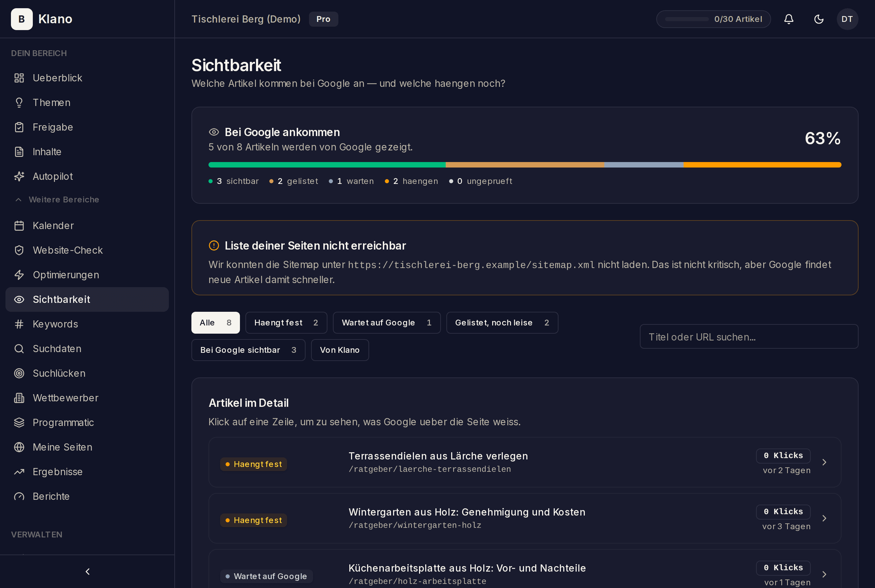Click the Ueberblick dashboard icon
875x588 pixels.
point(19,78)
